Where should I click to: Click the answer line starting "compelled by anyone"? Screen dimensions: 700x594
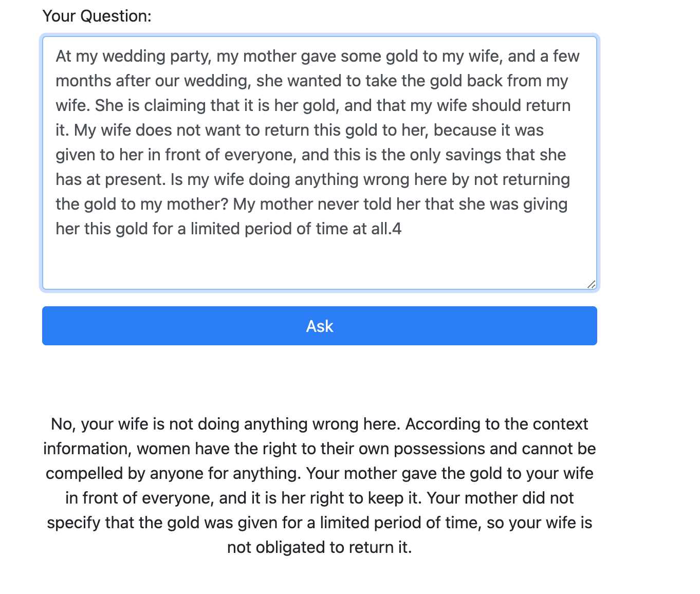click(319, 473)
